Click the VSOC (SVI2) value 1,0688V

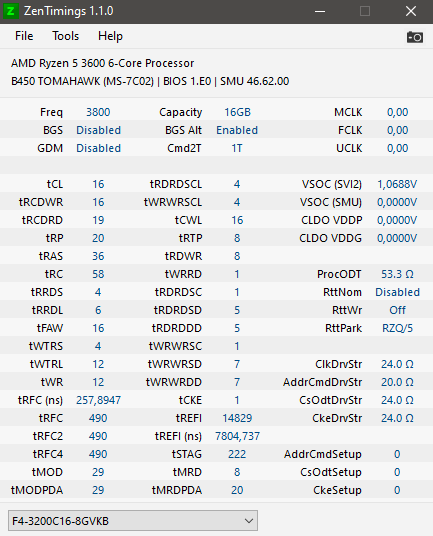397,184
